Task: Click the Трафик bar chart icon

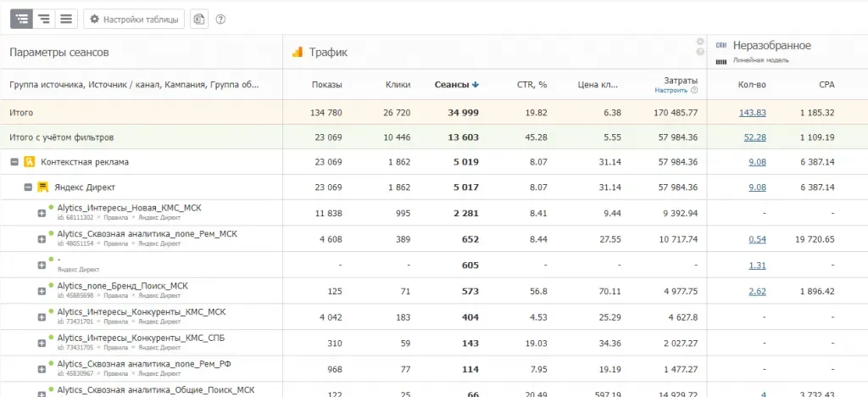Action: click(298, 52)
